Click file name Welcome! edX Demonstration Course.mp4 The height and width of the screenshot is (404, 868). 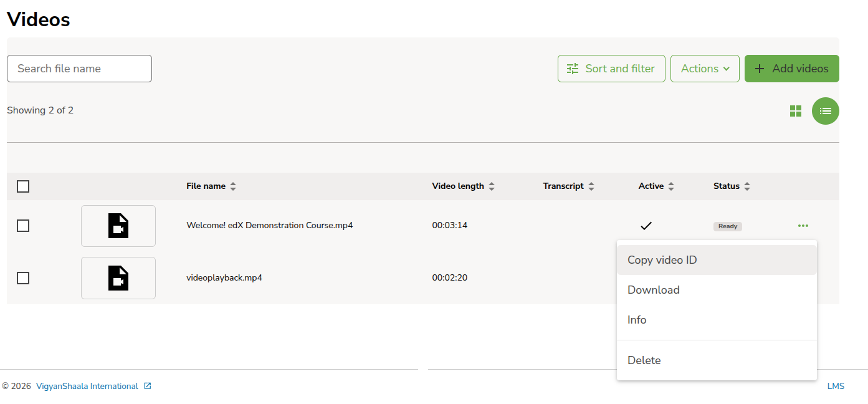[270, 226]
